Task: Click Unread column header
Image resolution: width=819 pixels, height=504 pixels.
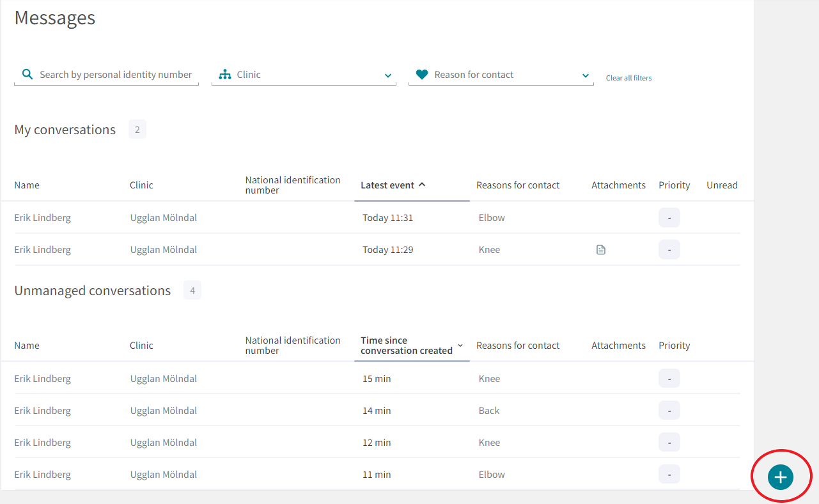Action: pos(722,185)
